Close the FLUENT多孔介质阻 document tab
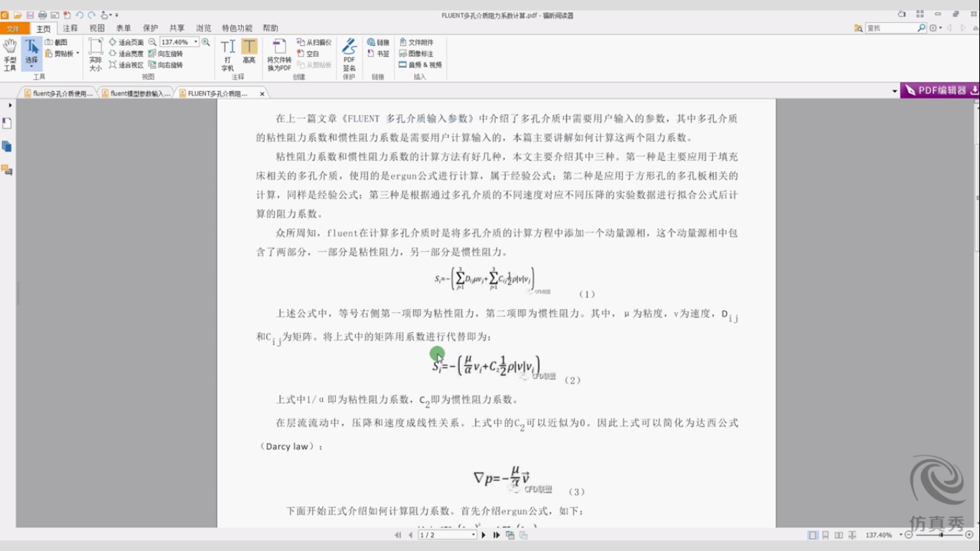Screen dimensions: 980x551 (262, 93)
